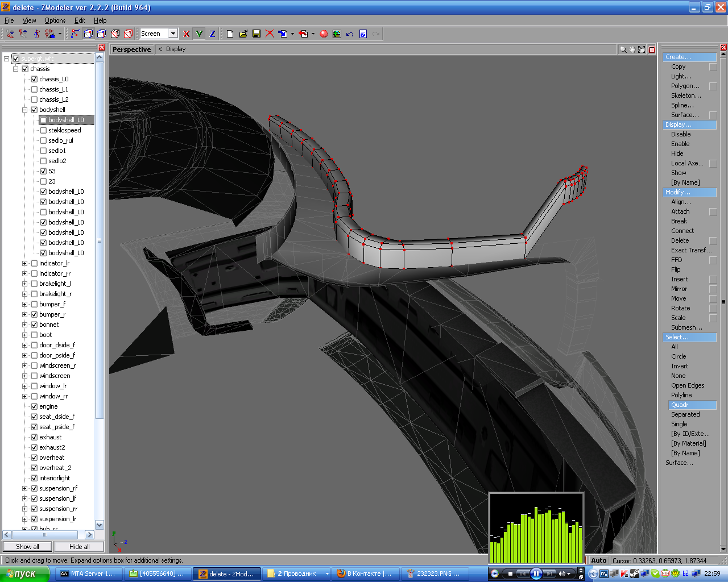Screen dimensions: 728x582
Task: Enable the chassis_L1 checkbox
Action: pos(34,89)
